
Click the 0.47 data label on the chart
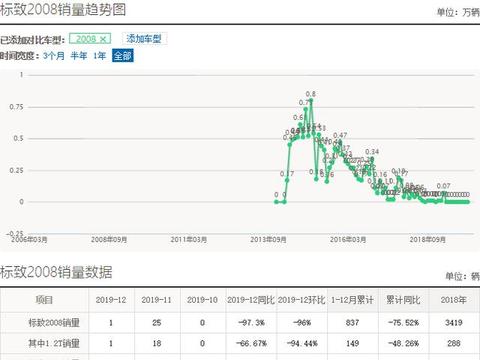pos(340,135)
